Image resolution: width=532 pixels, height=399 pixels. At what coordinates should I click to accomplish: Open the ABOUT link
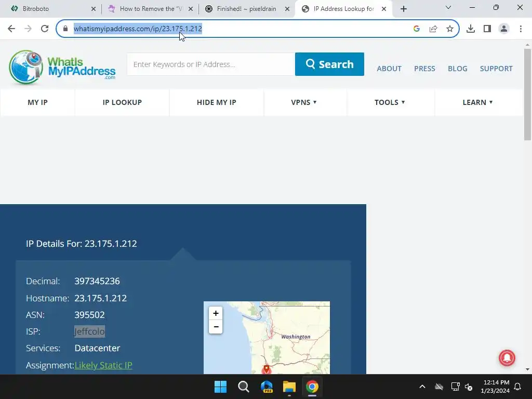coord(389,69)
